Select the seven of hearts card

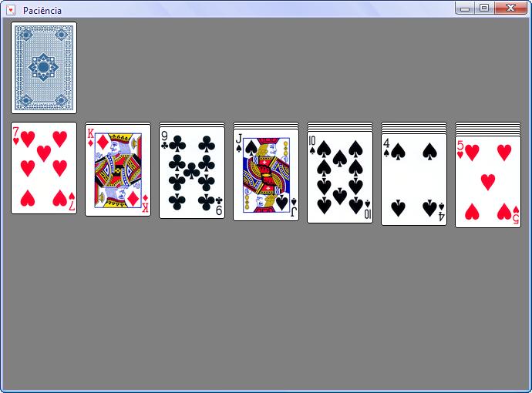pyautogui.click(x=44, y=168)
